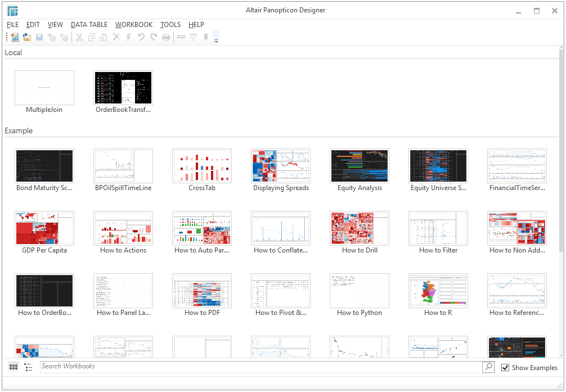Open the TOOLS menu
The width and height of the screenshot is (566, 392).
170,25
